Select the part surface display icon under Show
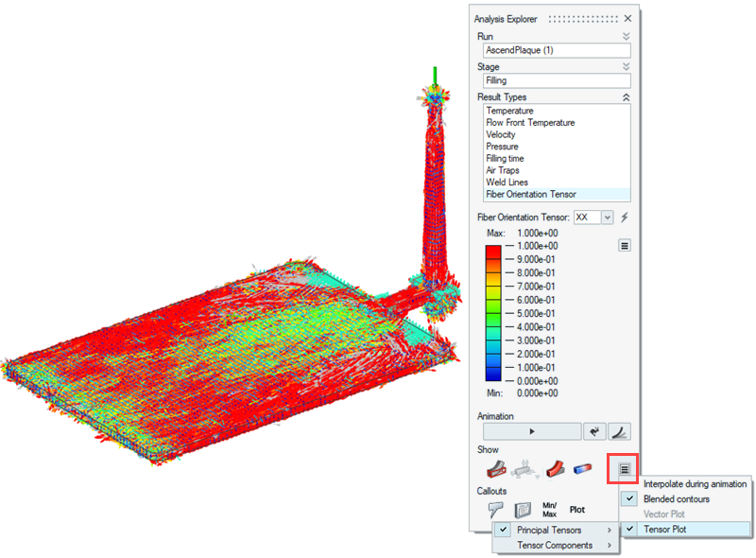This screenshot has height=558, width=756. click(x=495, y=466)
